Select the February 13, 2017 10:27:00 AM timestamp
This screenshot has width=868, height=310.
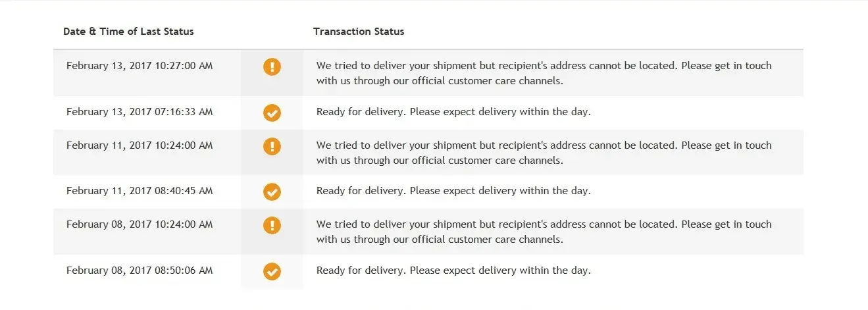pyautogui.click(x=140, y=66)
